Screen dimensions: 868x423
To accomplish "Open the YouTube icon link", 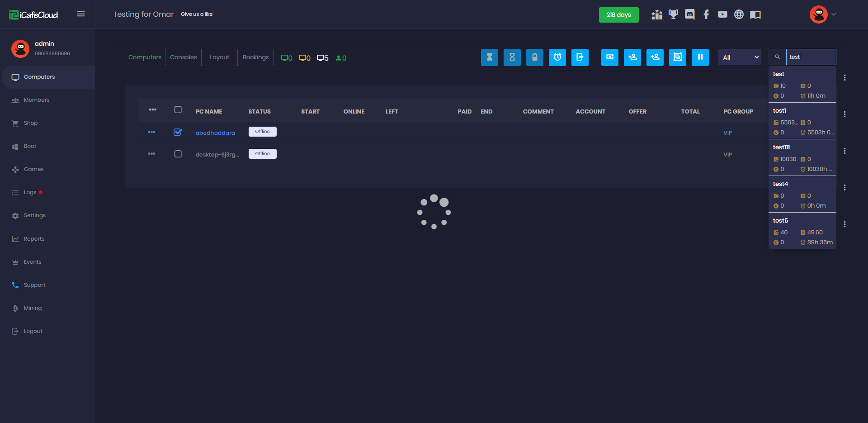I will coord(722,14).
